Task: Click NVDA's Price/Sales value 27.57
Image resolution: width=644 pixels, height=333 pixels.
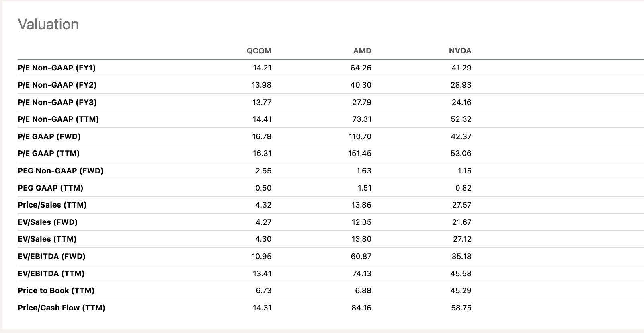Action: click(461, 205)
